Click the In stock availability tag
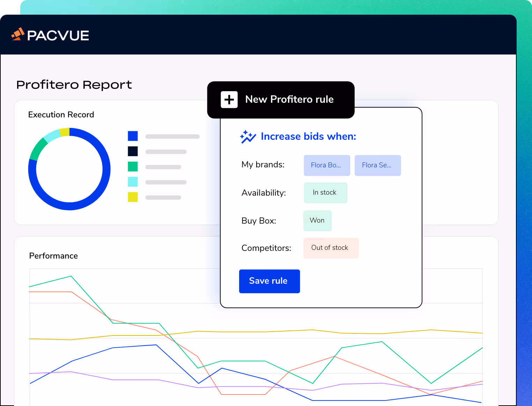This screenshot has width=532, height=406. pyautogui.click(x=325, y=193)
